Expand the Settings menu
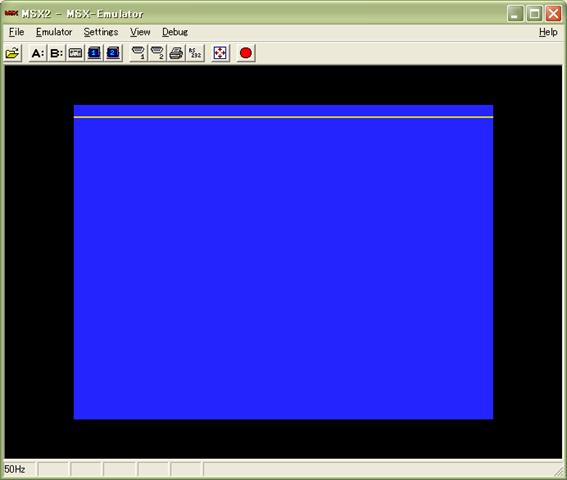Viewport: 567px width, 480px height. pos(101,32)
